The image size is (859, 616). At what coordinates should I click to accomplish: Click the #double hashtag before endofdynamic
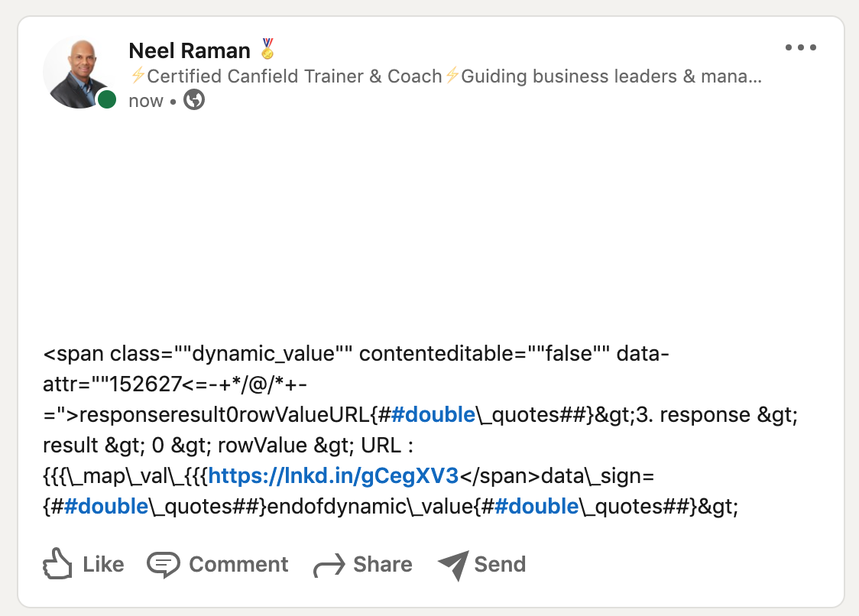(x=106, y=507)
